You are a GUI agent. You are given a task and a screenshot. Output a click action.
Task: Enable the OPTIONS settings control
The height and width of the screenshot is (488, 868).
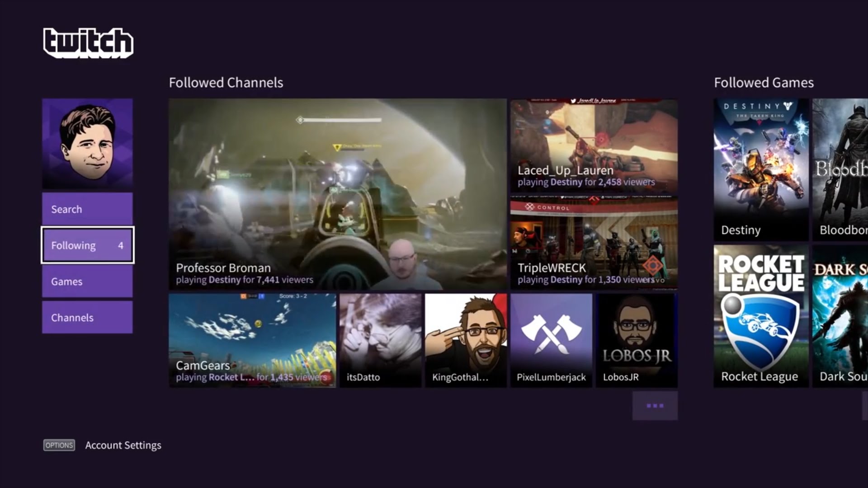[58, 445]
